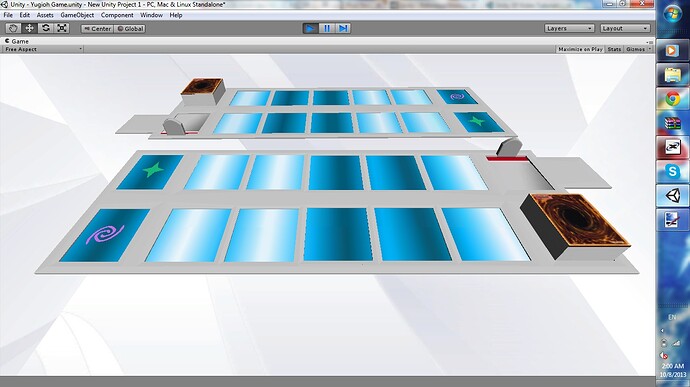Image resolution: width=690 pixels, height=387 pixels.
Task: Toggle Global handle rotation button
Action: pyautogui.click(x=130, y=29)
